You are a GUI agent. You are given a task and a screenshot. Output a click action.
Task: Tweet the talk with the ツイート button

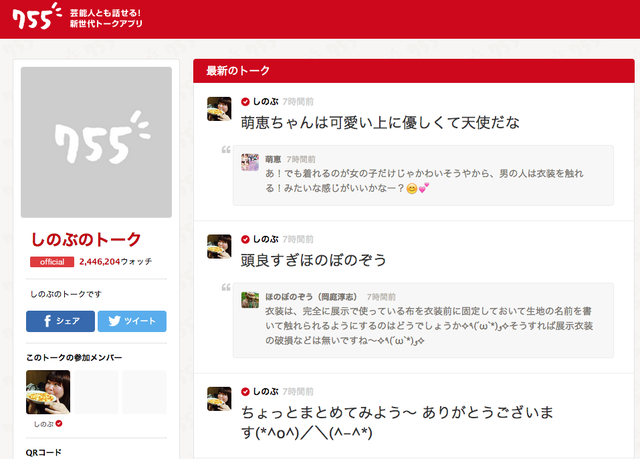pos(132,321)
